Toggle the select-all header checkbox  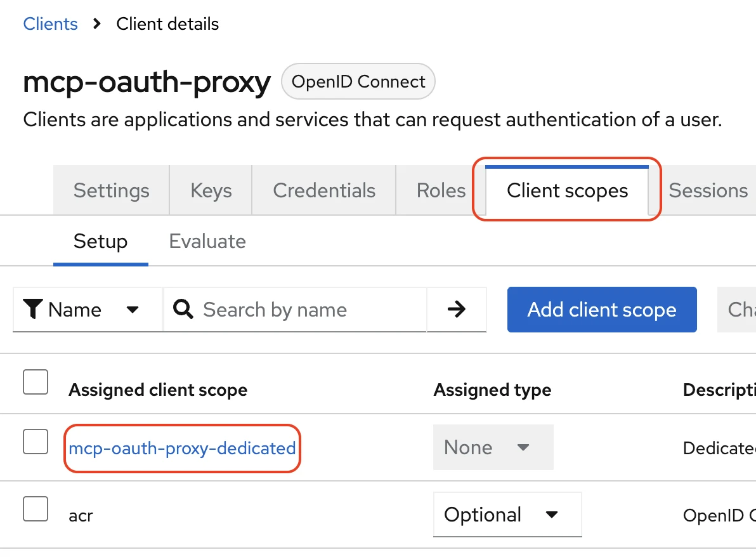(36, 382)
